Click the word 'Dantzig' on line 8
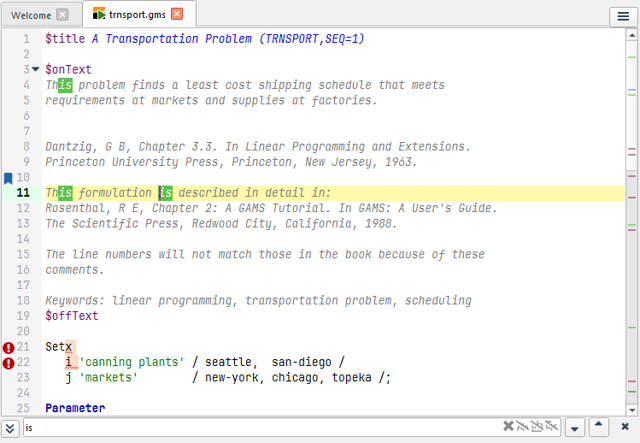Screen dimensions: 640x443 point(71,147)
